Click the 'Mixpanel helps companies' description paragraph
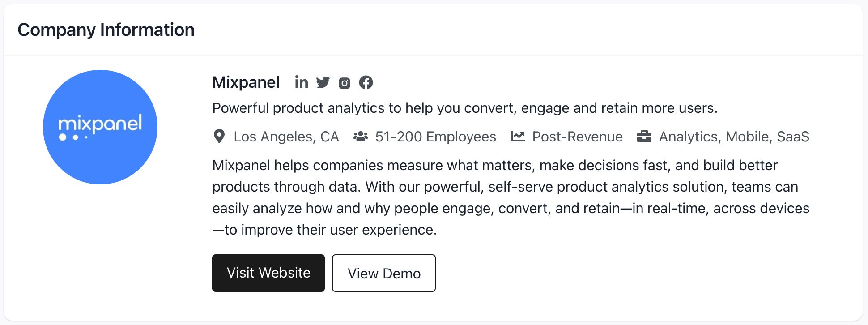868x325 pixels. (511, 197)
